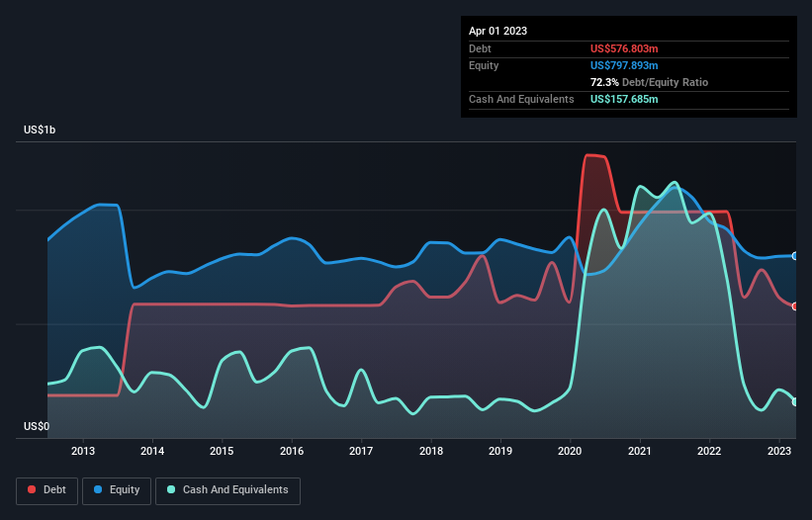Viewport: 812px width, 520px height.
Task: Click the Equity value US$797.893m
Action: click(624, 65)
